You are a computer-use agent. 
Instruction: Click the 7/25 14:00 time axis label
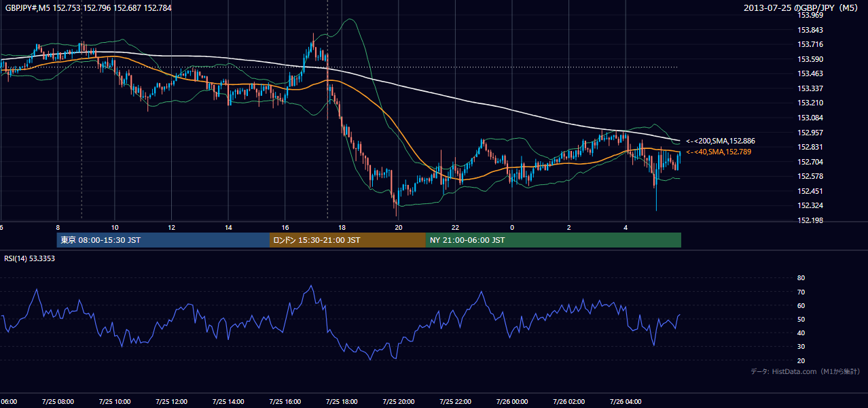tap(228, 401)
